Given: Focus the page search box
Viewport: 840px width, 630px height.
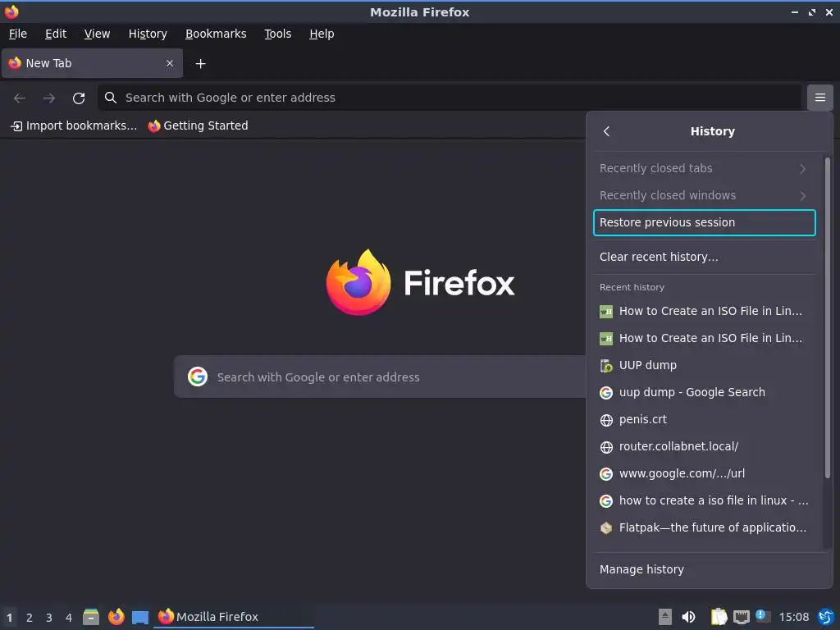Looking at the screenshot, I should click(381, 377).
